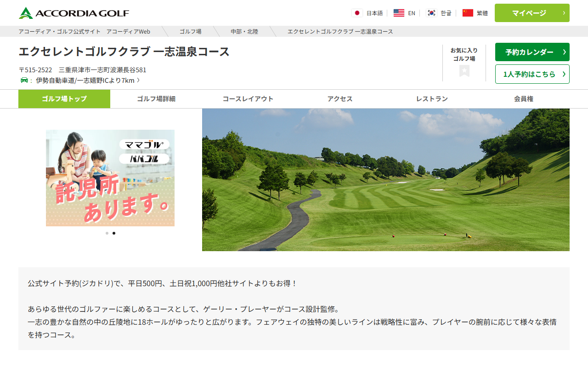588x368 pixels.
Task: Select the first carousel dot
Action: (107, 233)
